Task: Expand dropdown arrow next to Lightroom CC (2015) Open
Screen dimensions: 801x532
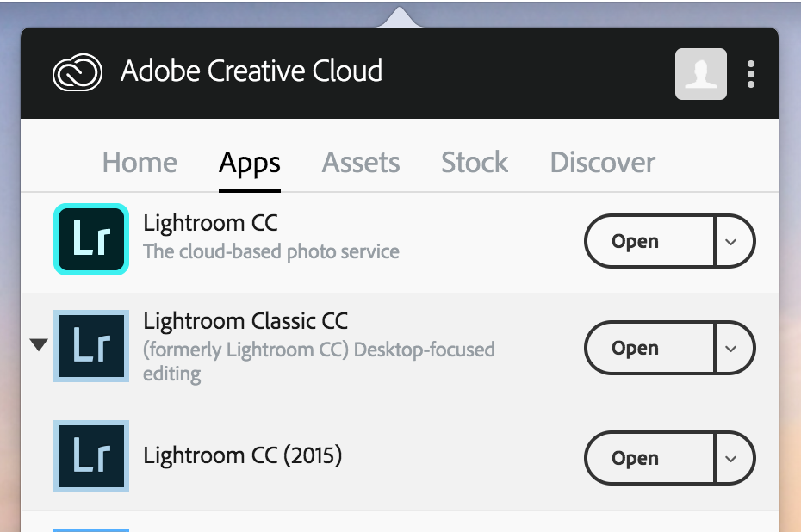Action: pos(734,458)
